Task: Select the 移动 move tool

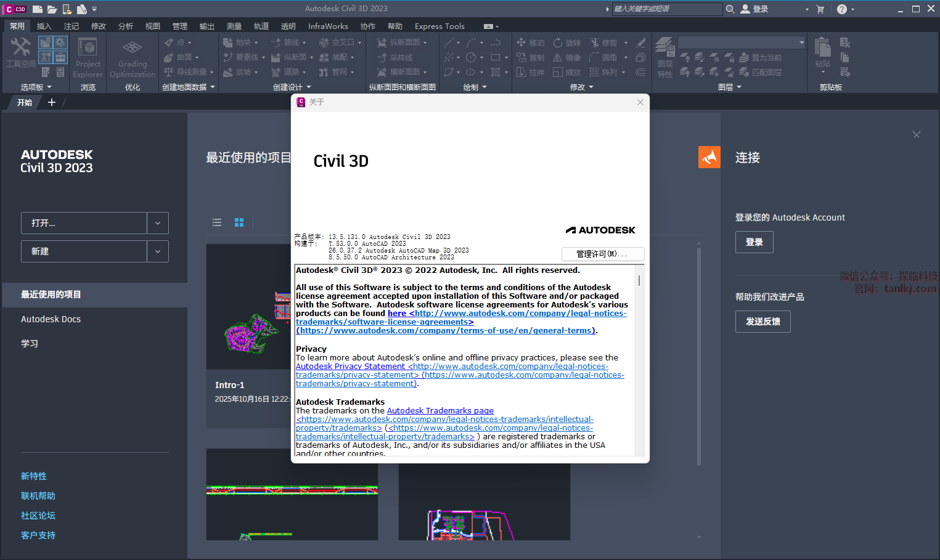Action: [x=531, y=43]
